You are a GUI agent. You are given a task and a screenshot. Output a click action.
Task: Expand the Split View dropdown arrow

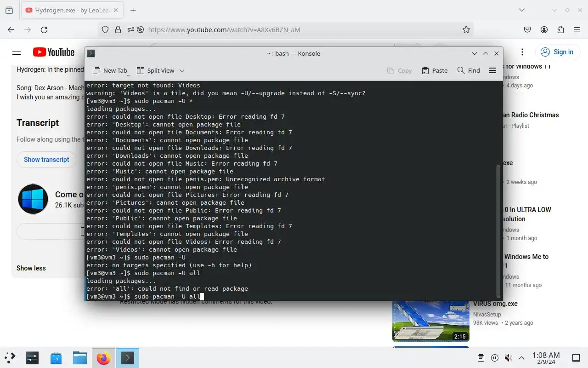(182, 70)
